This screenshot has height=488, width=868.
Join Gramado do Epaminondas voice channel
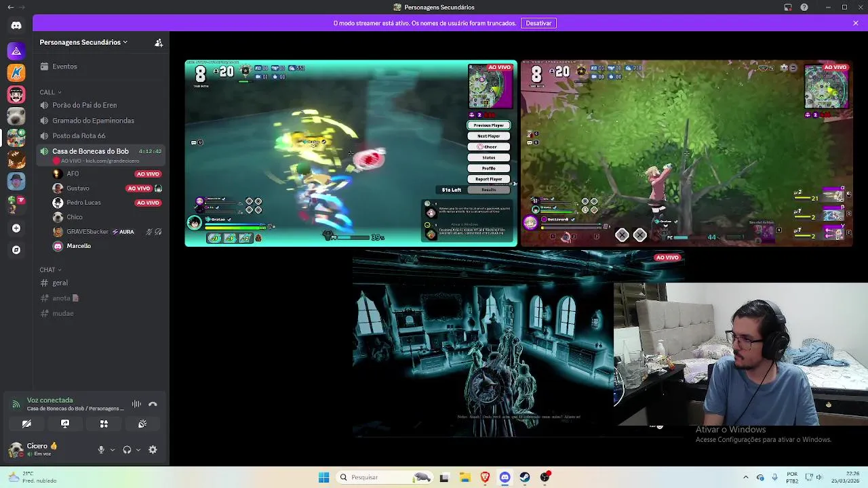coord(102,121)
